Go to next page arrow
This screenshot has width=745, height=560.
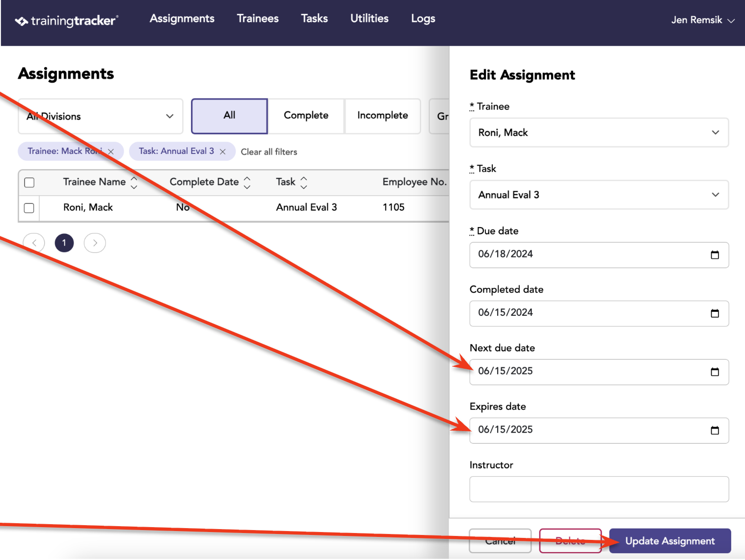(x=95, y=243)
